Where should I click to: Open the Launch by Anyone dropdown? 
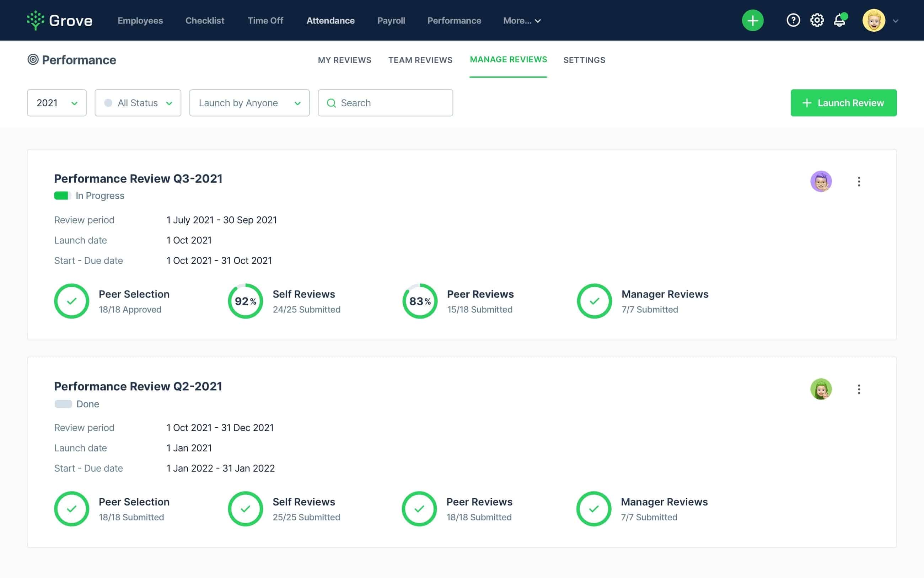coord(249,102)
